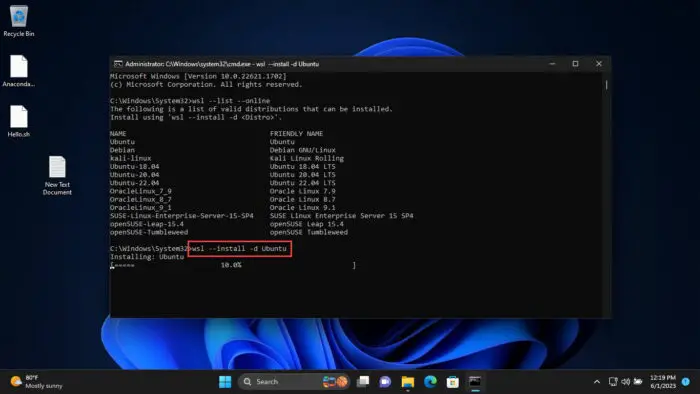Click the 'wsl --list --online' command text

click(x=231, y=101)
